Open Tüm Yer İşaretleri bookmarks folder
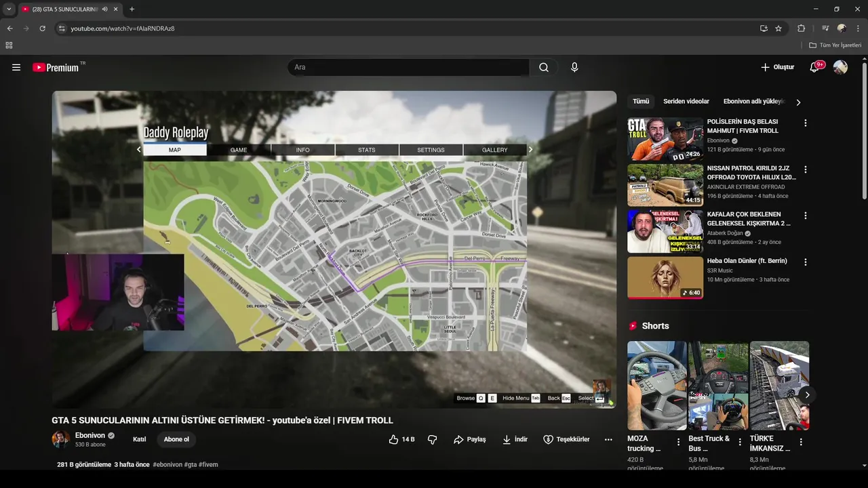Screen dimensions: 868x488 tap(835, 45)
